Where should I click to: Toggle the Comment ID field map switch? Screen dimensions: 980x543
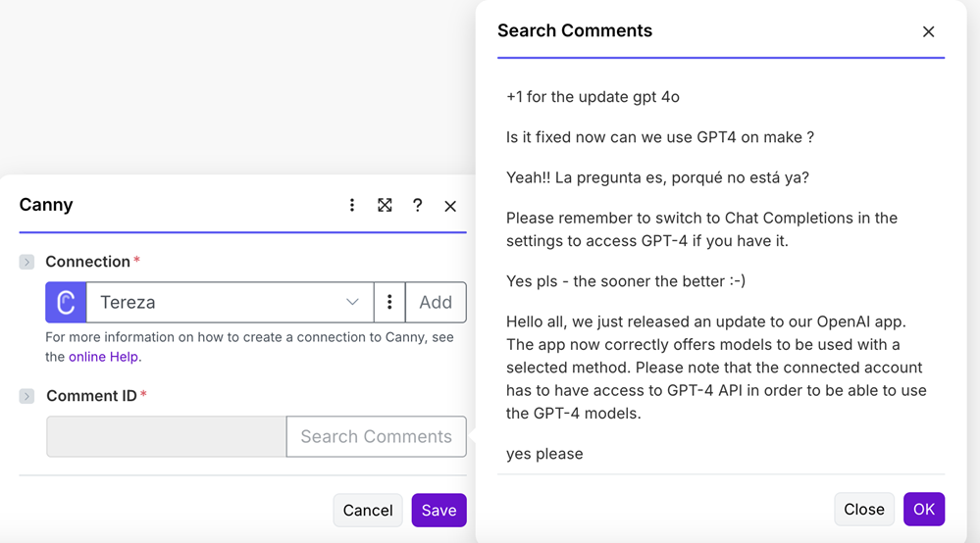point(27,396)
